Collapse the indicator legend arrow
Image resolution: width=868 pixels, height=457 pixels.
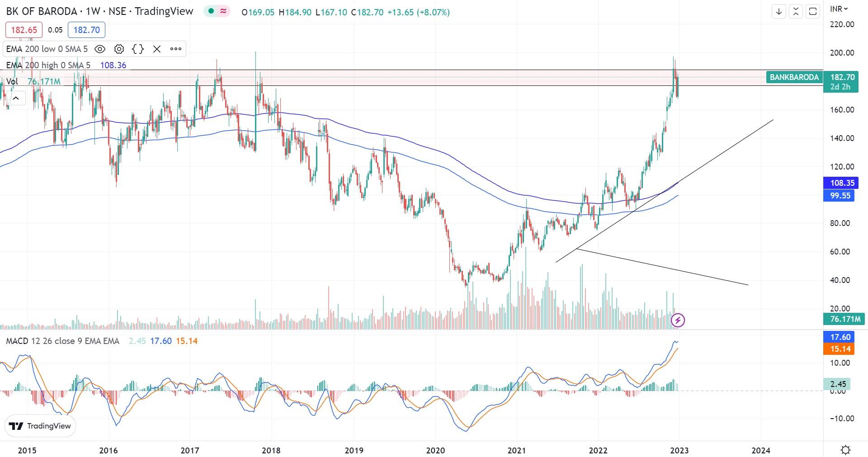(16, 98)
